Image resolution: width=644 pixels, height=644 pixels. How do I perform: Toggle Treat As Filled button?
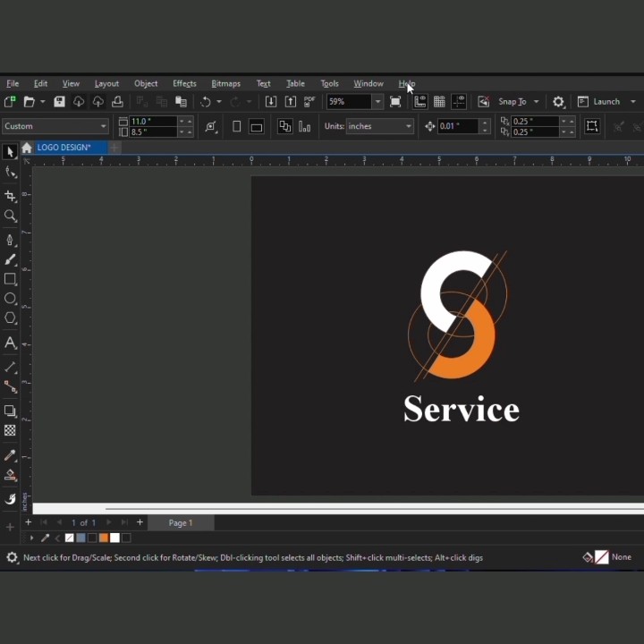(x=592, y=126)
